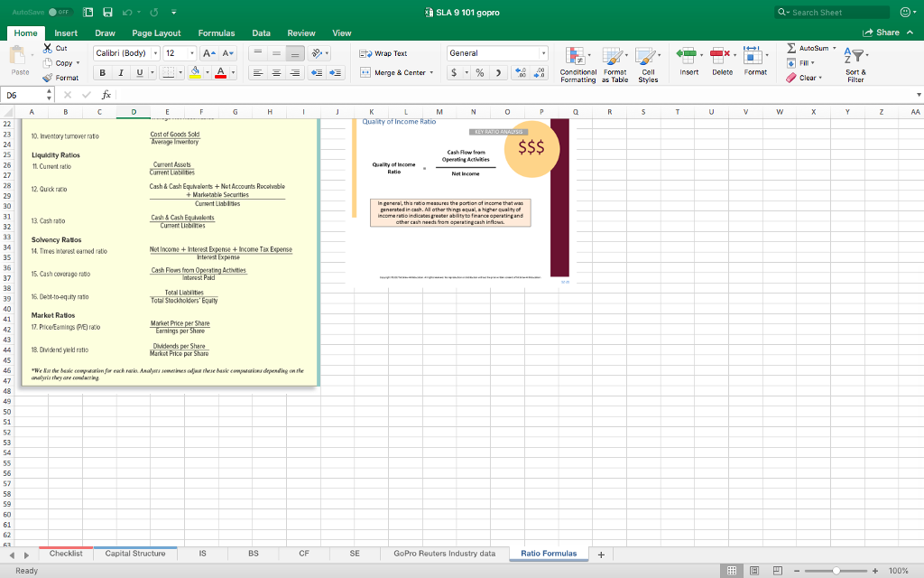
Task: Decrease decimal places icon
Action: pyautogui.click(x=540, y=72)
